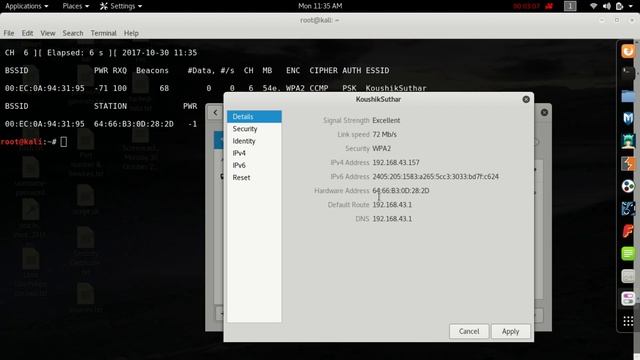Open the terminal File menu
640x360 pixels.
pos(9,33)
